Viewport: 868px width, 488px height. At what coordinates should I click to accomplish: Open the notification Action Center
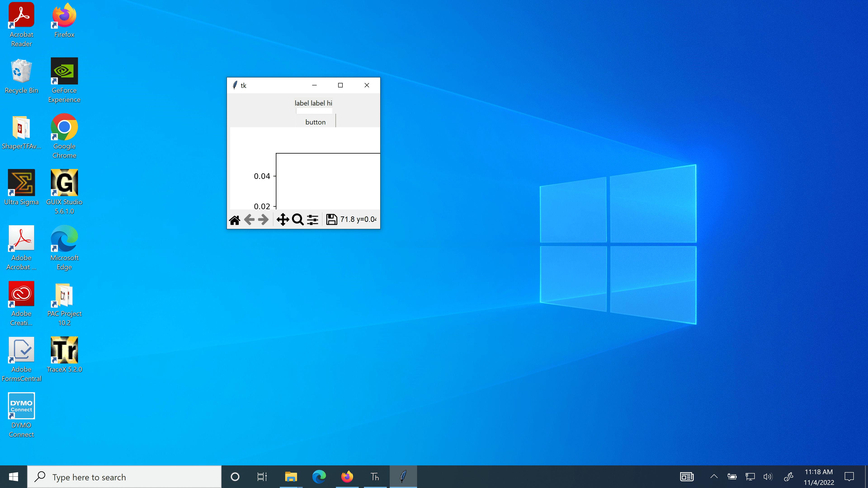pyautogui.click(x=849, y=477)
